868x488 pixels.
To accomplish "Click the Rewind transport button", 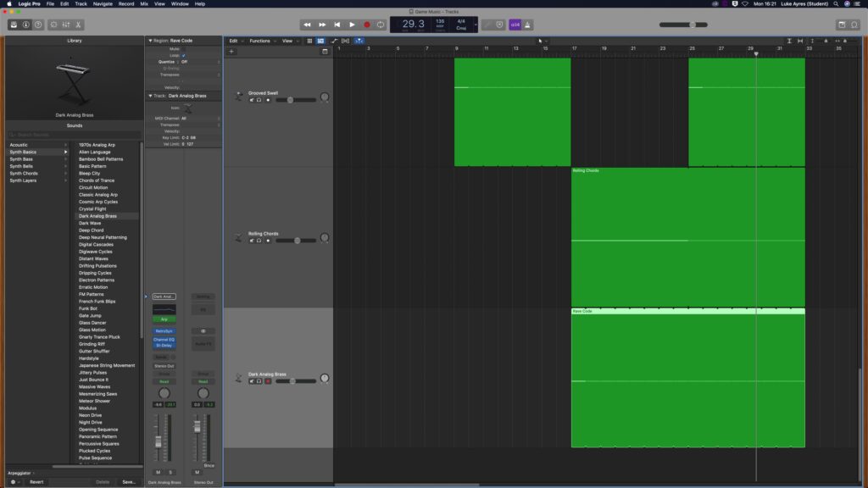I will (x=307, y=25).
